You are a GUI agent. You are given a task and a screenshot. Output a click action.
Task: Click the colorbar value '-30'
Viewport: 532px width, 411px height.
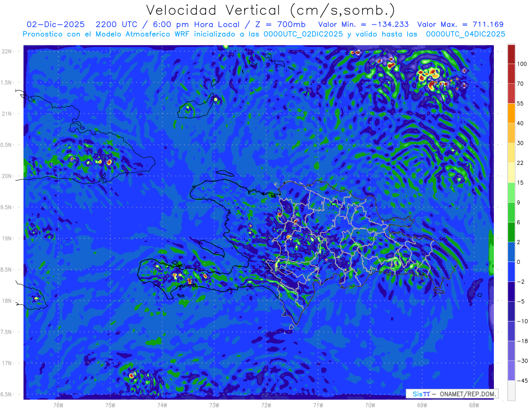(522, 361)
